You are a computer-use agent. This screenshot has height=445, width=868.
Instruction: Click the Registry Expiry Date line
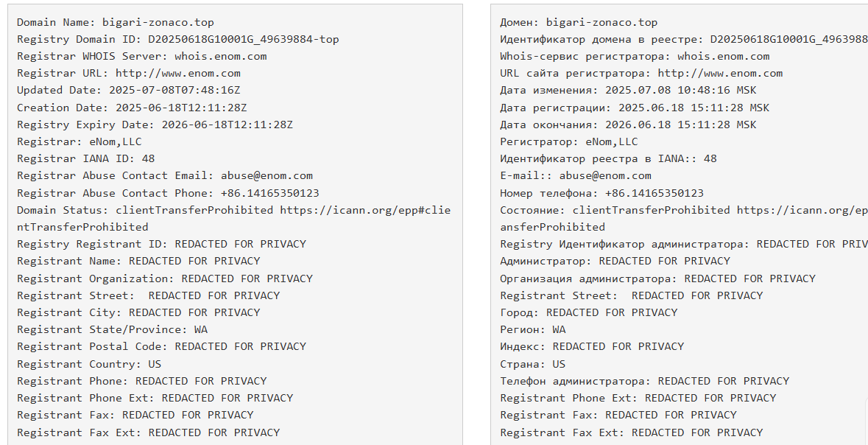(155, 125)
